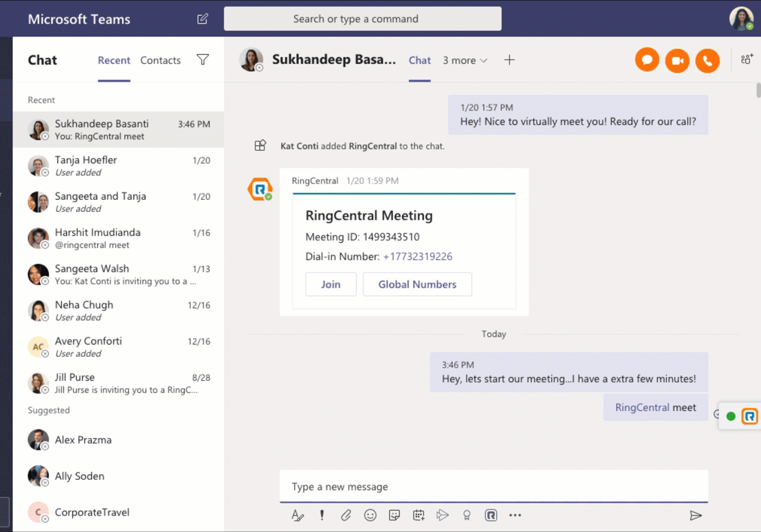Toggle the chat filter funnel

pyautogui.click(x=202, y=60)
